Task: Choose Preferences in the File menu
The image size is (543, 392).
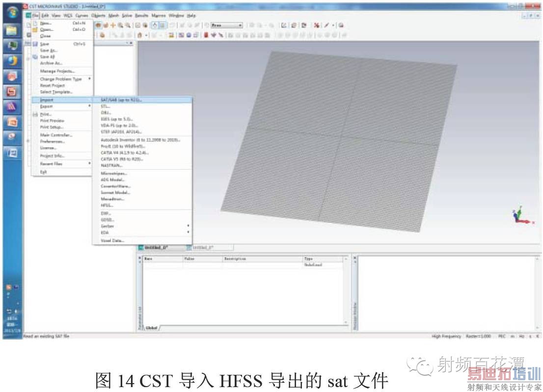Action: click(x=62, y=141)
